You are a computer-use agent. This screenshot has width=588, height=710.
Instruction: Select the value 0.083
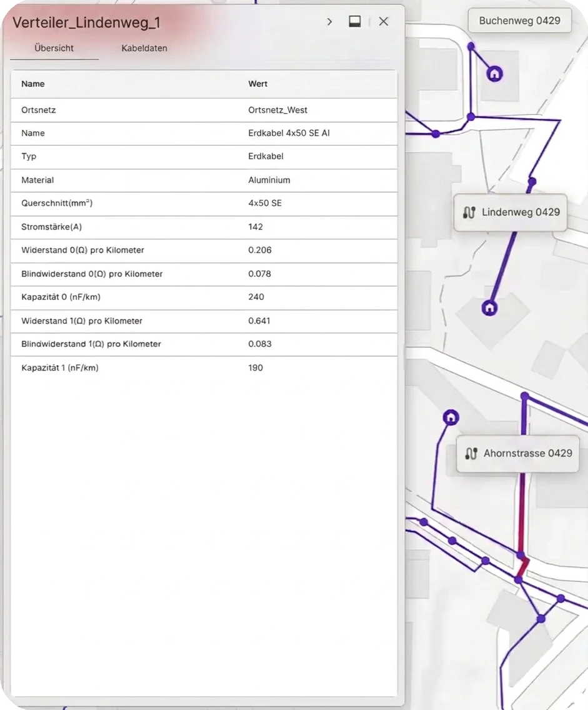[x=260, y=344]
